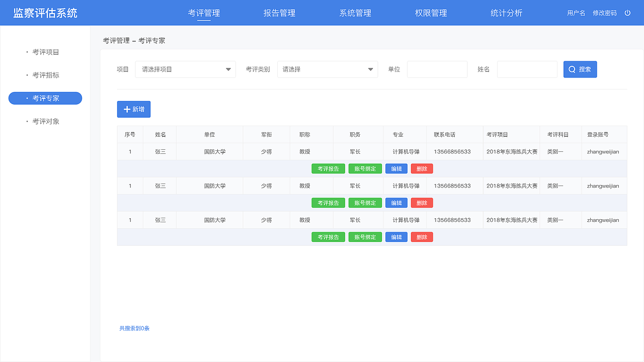
Task: Click the logout power icon
Action: 627,13
